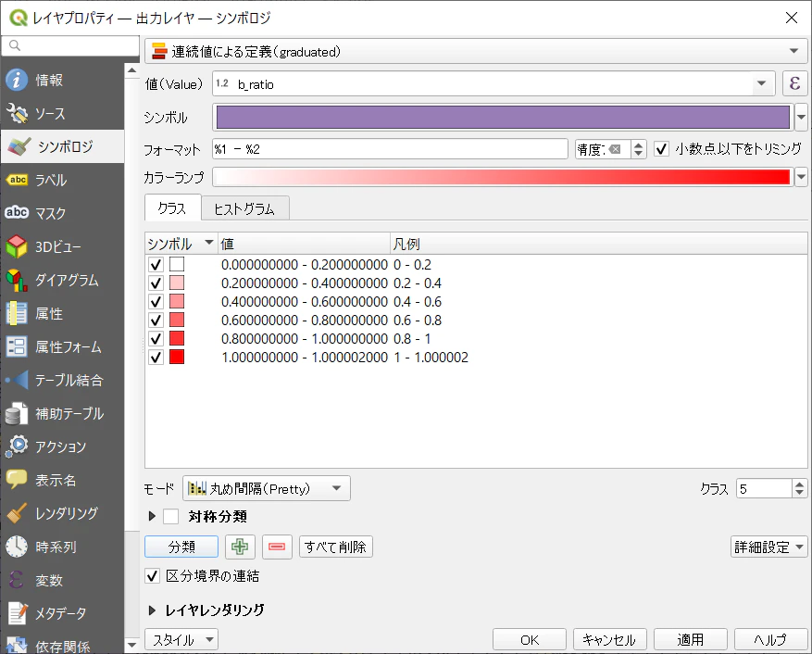Toggle the 小数点以下をトリミング checkbox

(661, 149)
